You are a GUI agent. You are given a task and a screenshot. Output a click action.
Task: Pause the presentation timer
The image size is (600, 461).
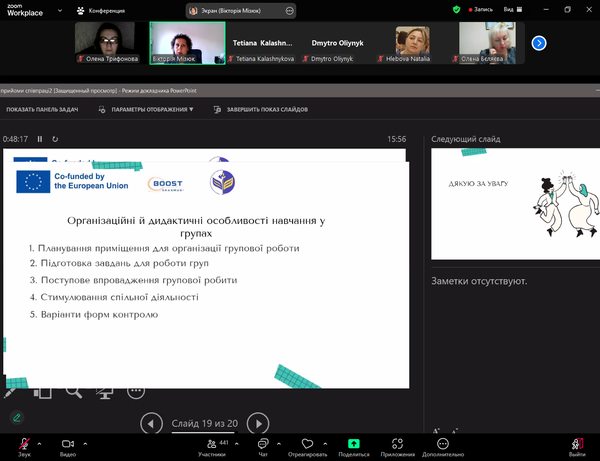[40, 139]
